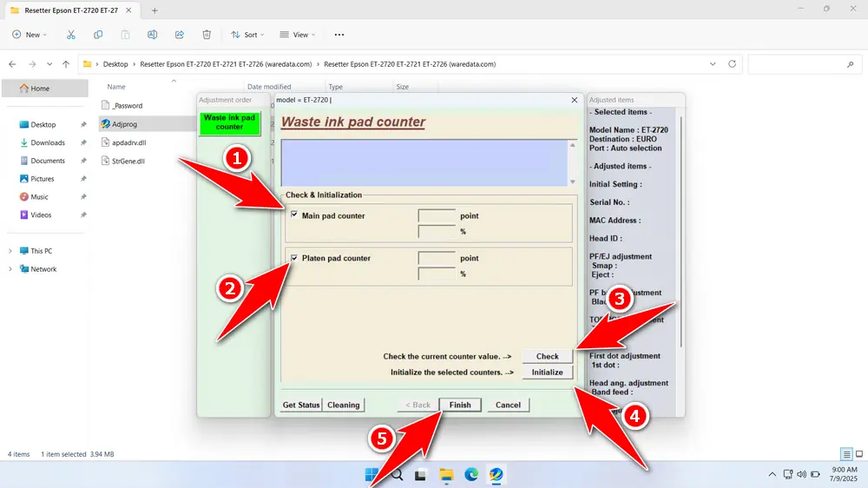868x488 pixels.
Task: Show hidden system tray icons
Action: [x=772, y=475]
